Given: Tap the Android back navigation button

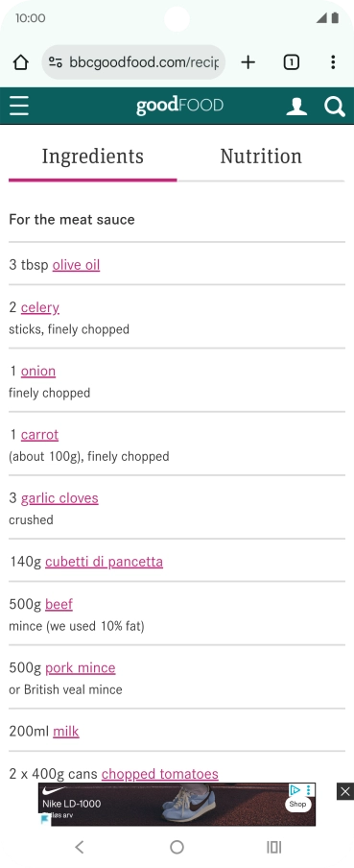Looking at the screenshot, I should (80, 847).
